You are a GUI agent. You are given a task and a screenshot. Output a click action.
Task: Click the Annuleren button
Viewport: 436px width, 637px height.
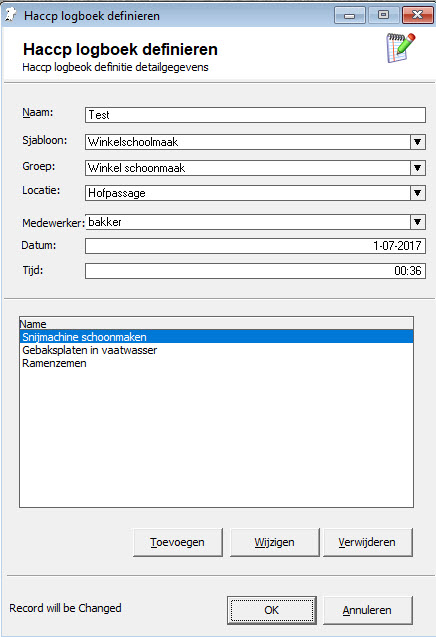(x=367, y=610)
